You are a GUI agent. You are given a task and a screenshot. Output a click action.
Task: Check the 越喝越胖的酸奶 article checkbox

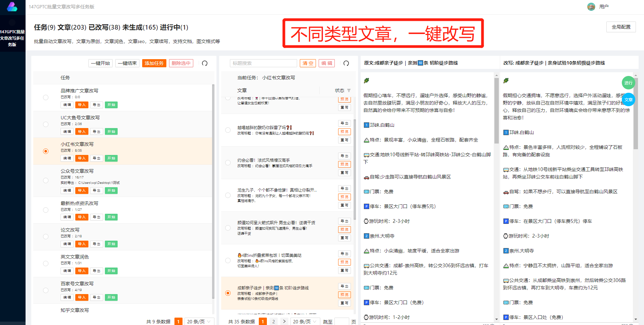click(228, 130)
